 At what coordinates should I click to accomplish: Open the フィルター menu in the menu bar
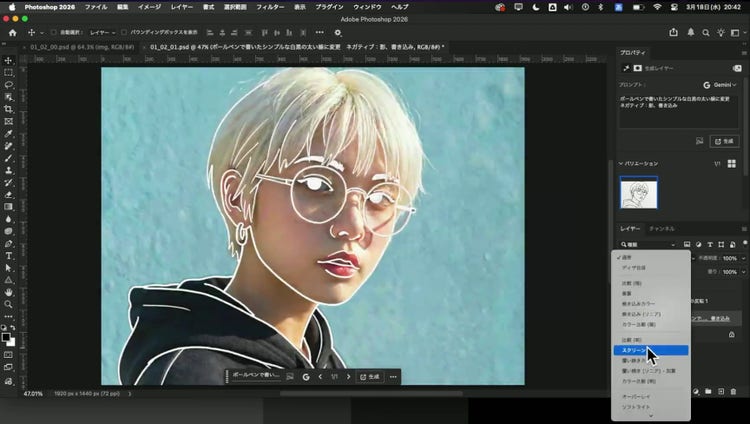click(269, 6)
